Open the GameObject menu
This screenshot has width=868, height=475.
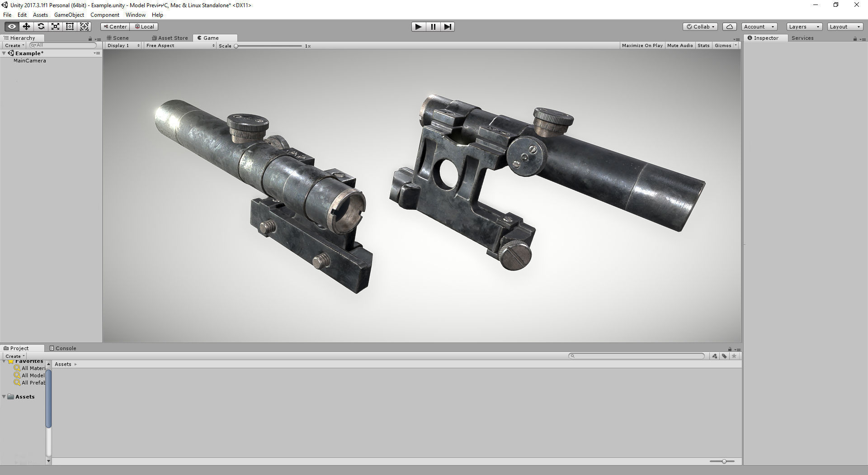(69, 15)
